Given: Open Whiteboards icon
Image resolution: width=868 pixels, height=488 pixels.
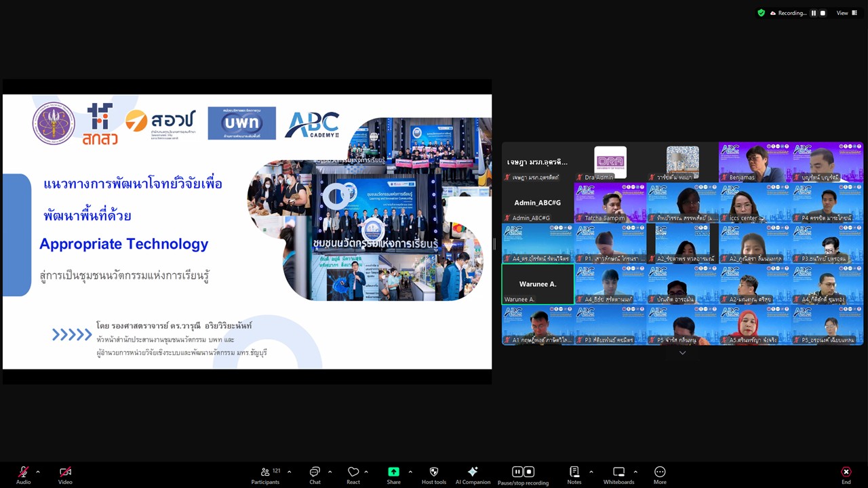Looking at the screenshot, I should [x=618, y=472].
